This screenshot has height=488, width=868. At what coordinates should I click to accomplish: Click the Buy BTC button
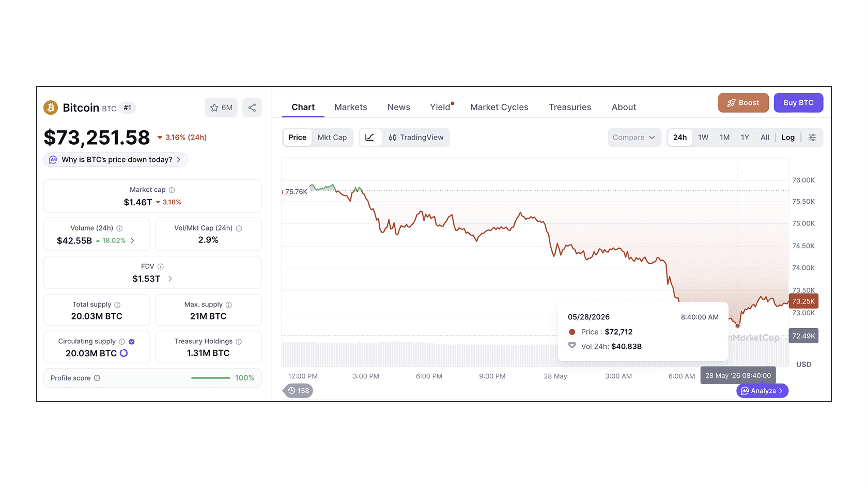coord(799,103)
